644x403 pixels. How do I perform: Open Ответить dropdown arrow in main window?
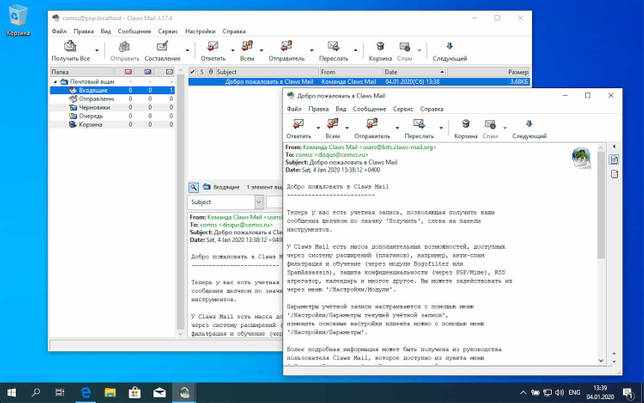(x=232, y=51)
